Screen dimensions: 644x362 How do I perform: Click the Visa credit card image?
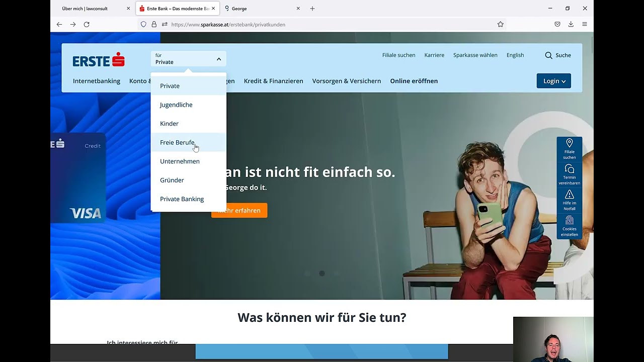[78, 178]
